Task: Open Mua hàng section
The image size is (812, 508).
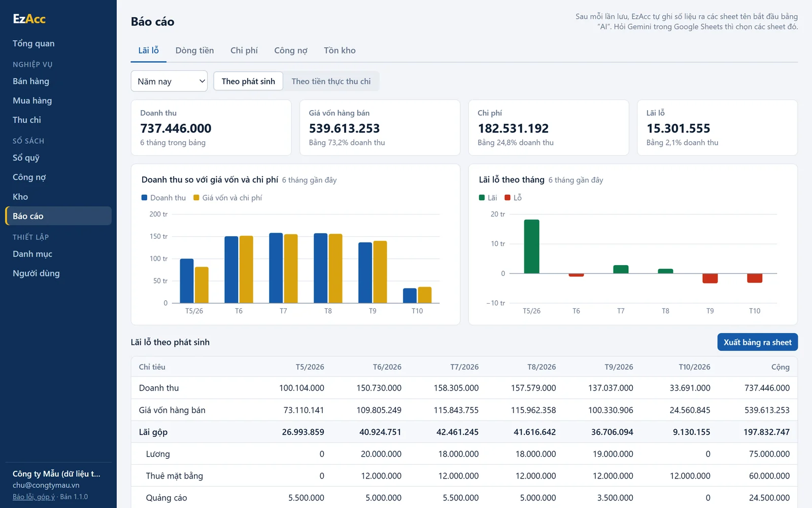Action: (32, 101)
